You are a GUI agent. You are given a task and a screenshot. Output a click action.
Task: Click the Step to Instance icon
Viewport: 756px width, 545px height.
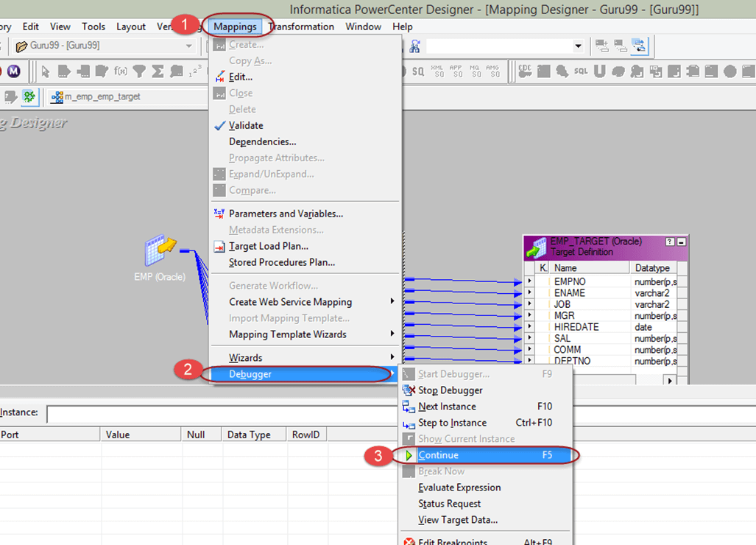tap(409, 423)
